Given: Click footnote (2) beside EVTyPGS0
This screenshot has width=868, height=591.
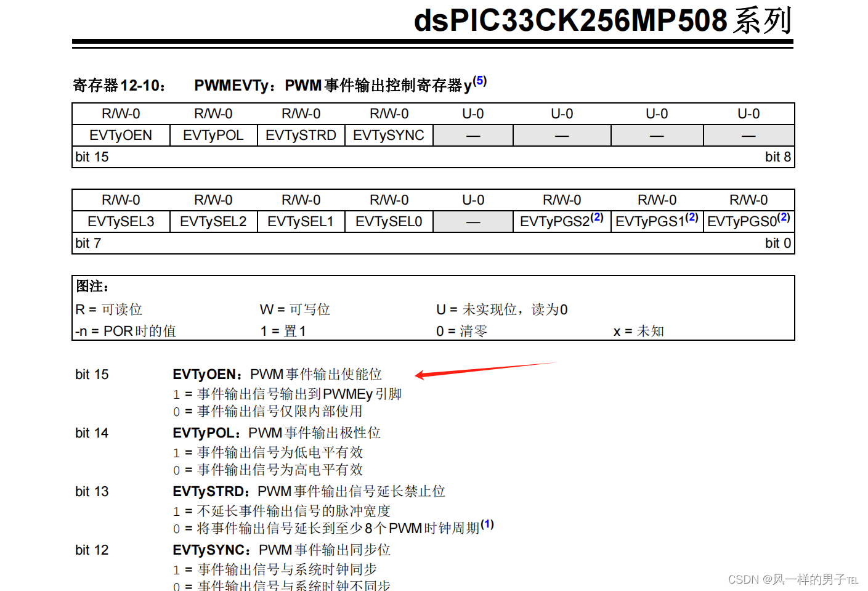Looking at the screenshot, I should click(784, 217).
